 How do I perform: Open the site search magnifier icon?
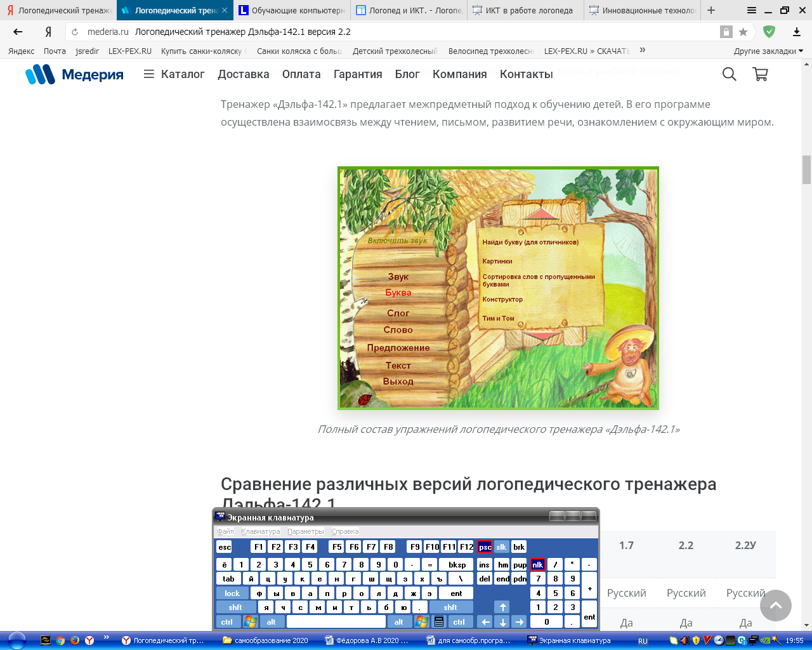[730, 74]
